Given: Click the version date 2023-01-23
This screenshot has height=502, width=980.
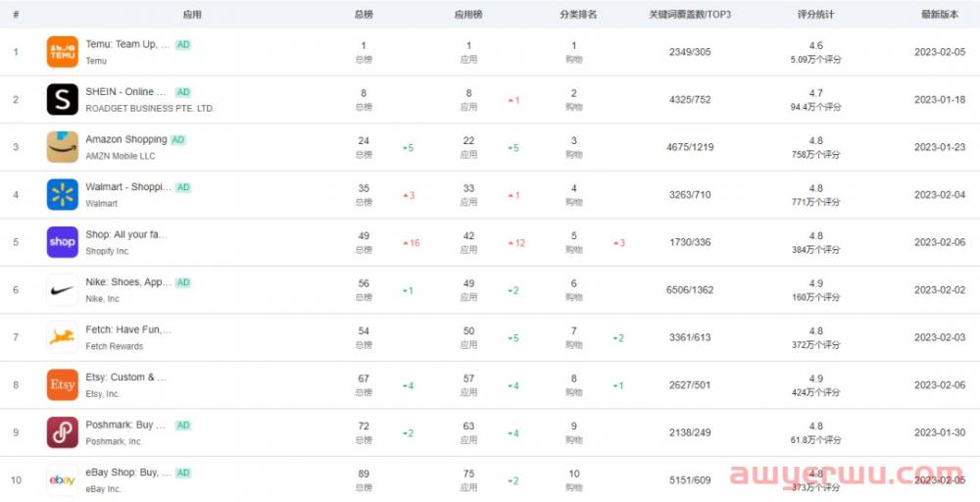Looking at the screenshot, I should (x=940, y=147).
